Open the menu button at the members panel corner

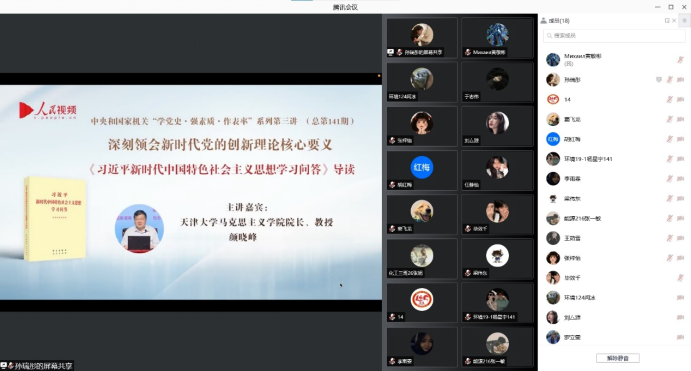pos(684,20)
